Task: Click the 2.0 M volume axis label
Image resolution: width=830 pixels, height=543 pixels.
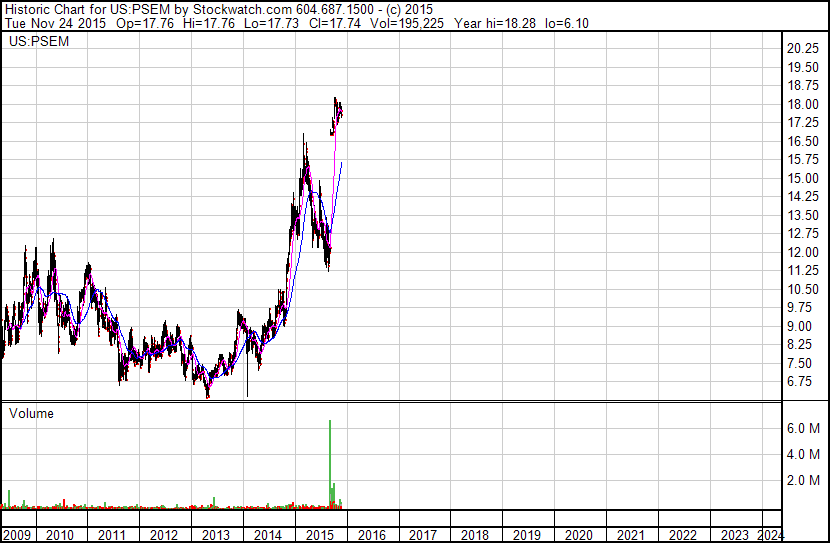Action: (x=803, y=480)
